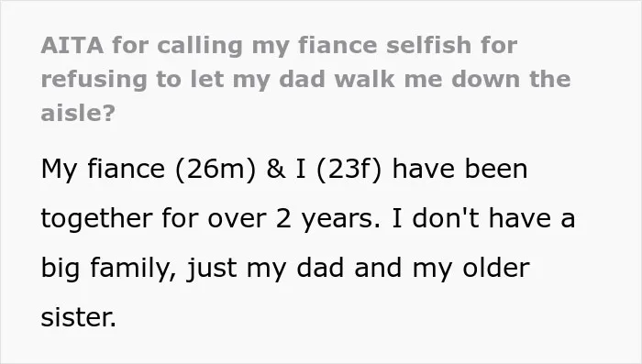The height and width of the screenshot is (364, 642).
Task: Select the "(23f)" age text
Action: 349,169
